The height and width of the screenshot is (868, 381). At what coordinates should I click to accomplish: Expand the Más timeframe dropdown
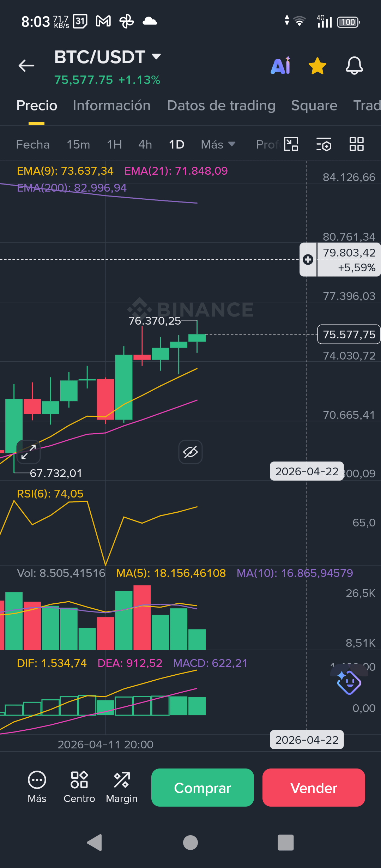218,145
